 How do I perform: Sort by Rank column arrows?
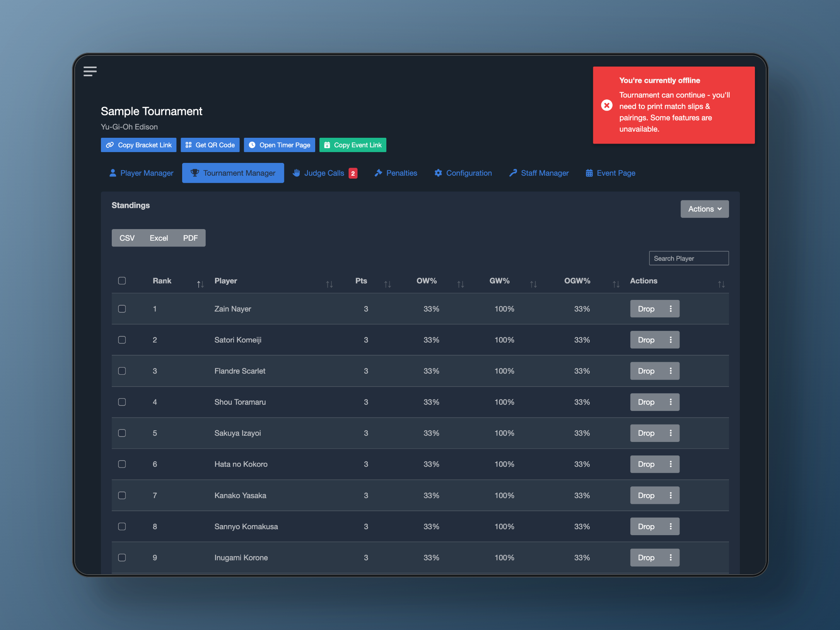[x=200, y=284]
